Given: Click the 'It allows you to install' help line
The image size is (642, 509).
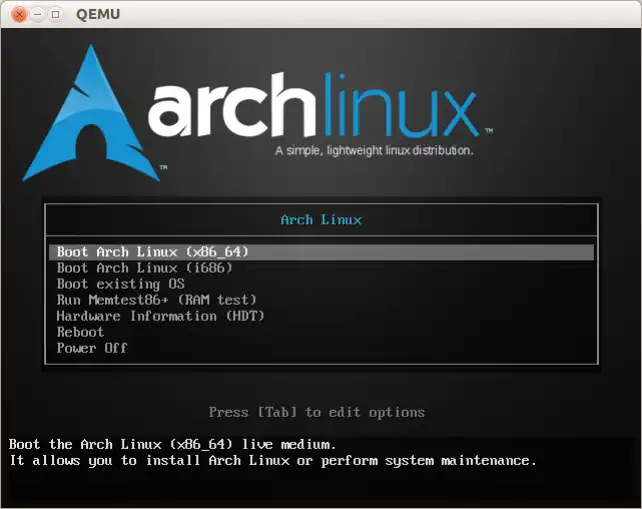Looking at the screenshot, I should [273, 461].
